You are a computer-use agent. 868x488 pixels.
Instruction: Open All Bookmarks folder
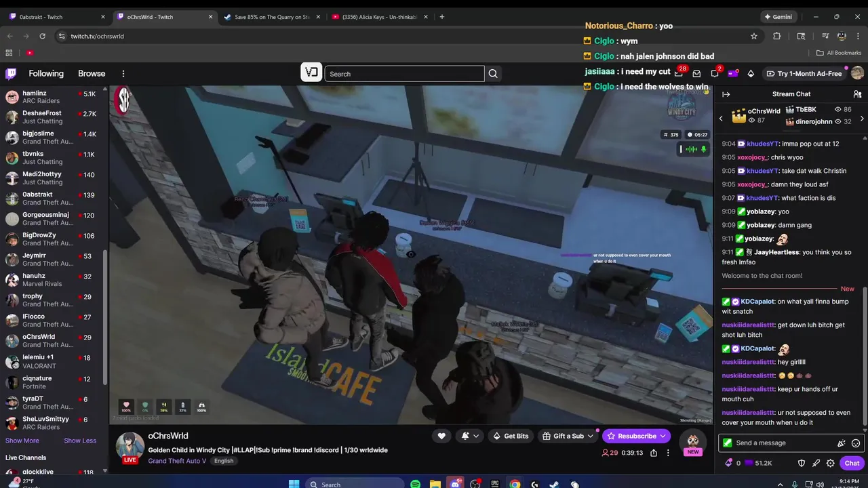pyautogui.click(x=839, y=53)
